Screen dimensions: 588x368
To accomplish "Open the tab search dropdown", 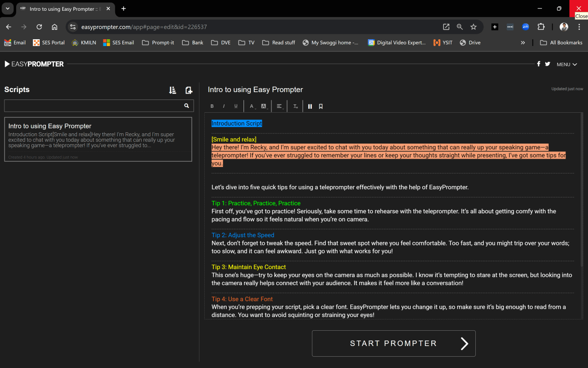I will pos(8,9).
